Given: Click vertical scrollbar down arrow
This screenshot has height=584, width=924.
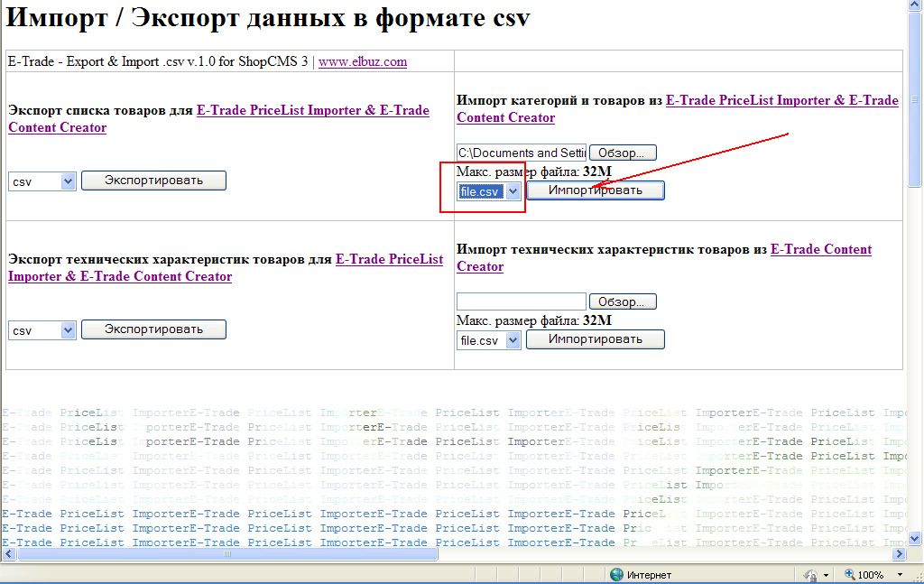Looking at the screenshot, I should (x=915, y=538).
